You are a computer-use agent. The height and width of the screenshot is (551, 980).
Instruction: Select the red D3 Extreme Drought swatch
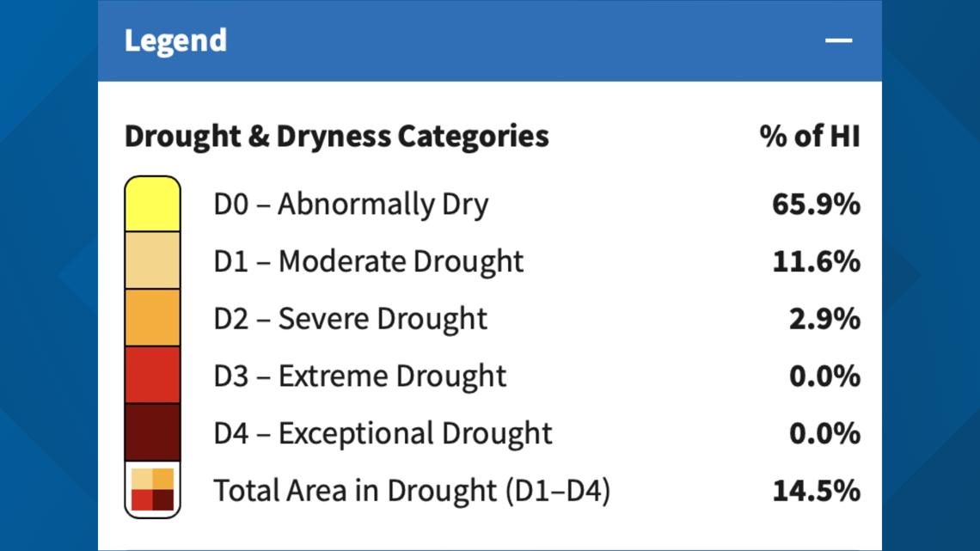pos(152,375)
